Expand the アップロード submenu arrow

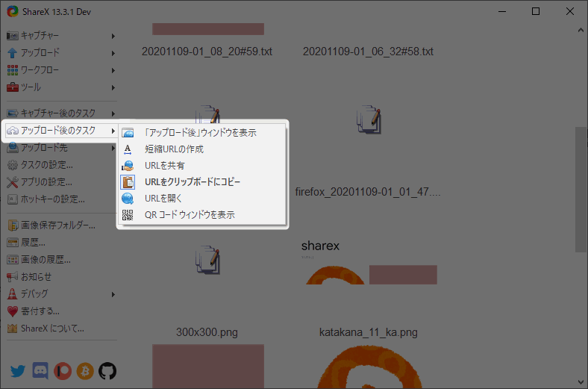coord(113,53)
